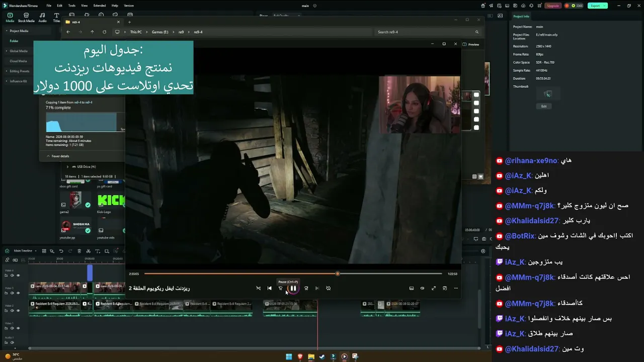Go up one folder in File Explorer
Image resolution: width=644 pixels, height=362 pixels.
[x=92, y=32]
